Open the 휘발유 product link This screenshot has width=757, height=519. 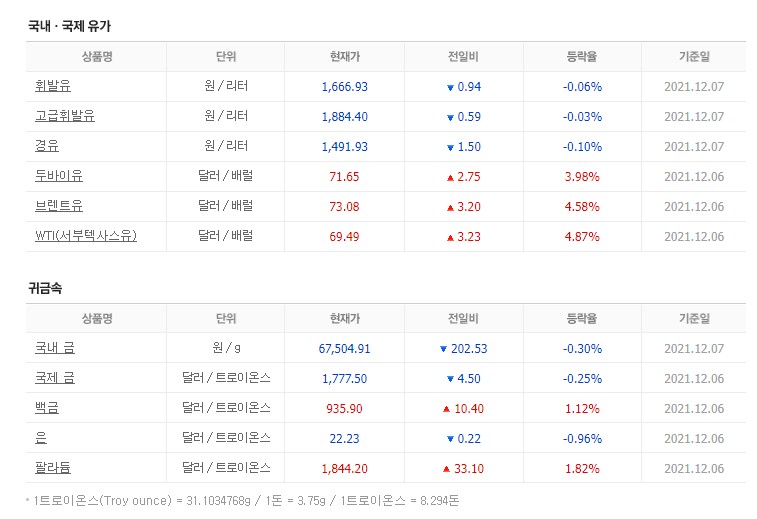click(53, 86)
